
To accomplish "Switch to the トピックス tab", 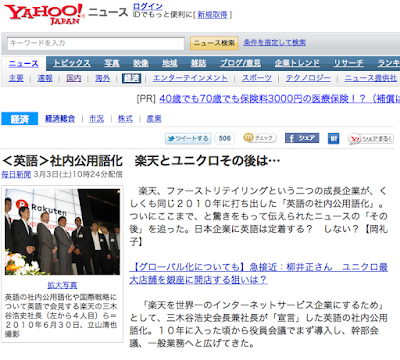I will 72,63.
